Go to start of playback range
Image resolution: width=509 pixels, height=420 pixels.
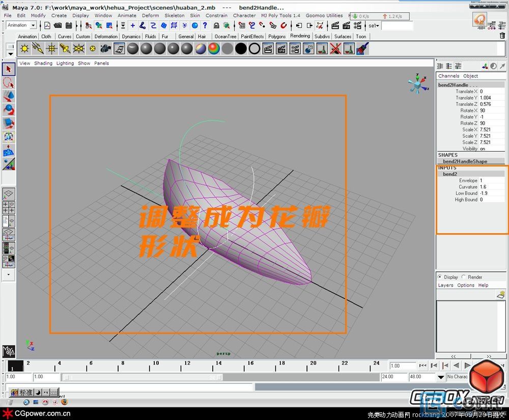pyautogui.click(x=422, y=366)
